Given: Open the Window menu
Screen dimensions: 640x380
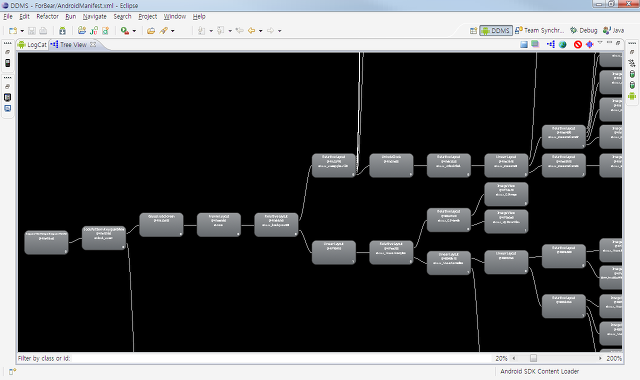Looking at the screenshot, I should click(175, 17).
